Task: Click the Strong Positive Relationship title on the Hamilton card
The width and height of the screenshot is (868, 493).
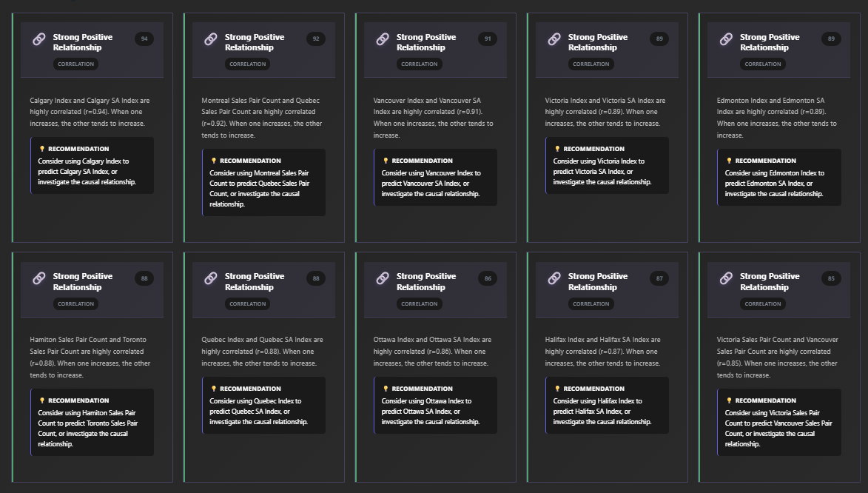Action: tap(82, 282)
